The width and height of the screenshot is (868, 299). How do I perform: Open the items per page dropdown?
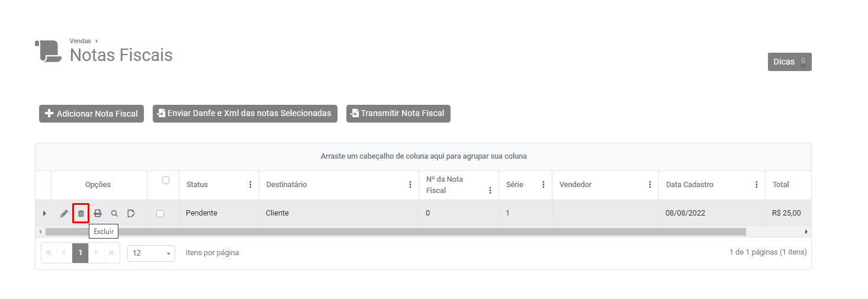(x=151, y=253)
